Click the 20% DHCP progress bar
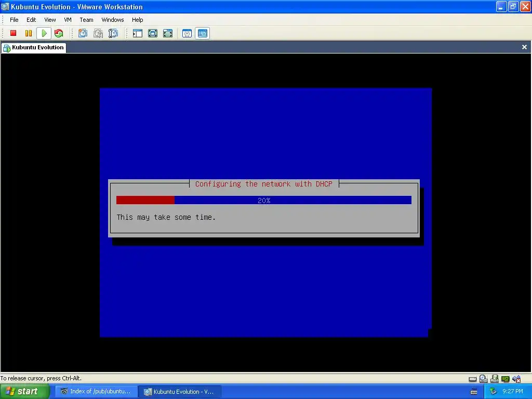Screen dimensions: 532x399 point(263,200)
